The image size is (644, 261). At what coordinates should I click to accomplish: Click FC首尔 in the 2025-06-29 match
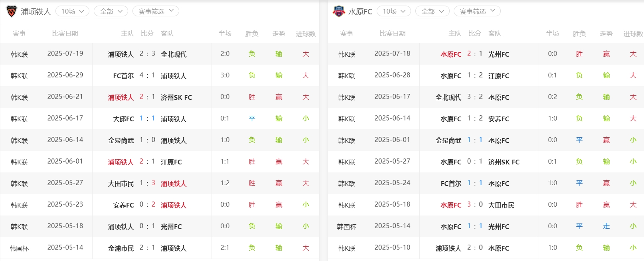123,76
